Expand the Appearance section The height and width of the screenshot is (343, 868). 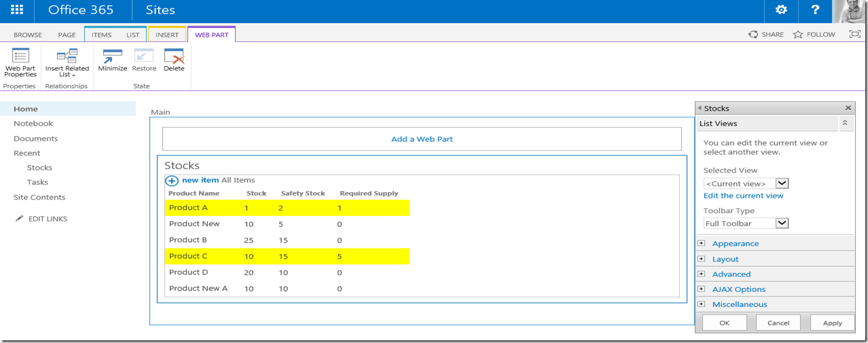[x=702, y=243]
